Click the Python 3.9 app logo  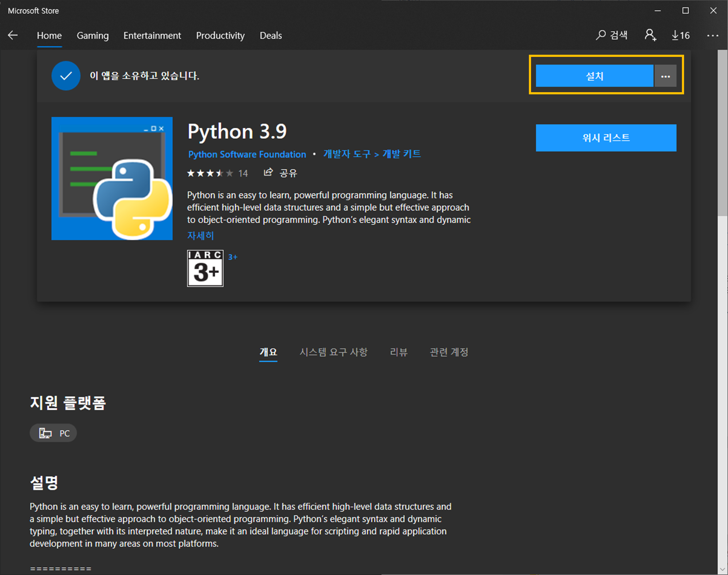[112, 179]
